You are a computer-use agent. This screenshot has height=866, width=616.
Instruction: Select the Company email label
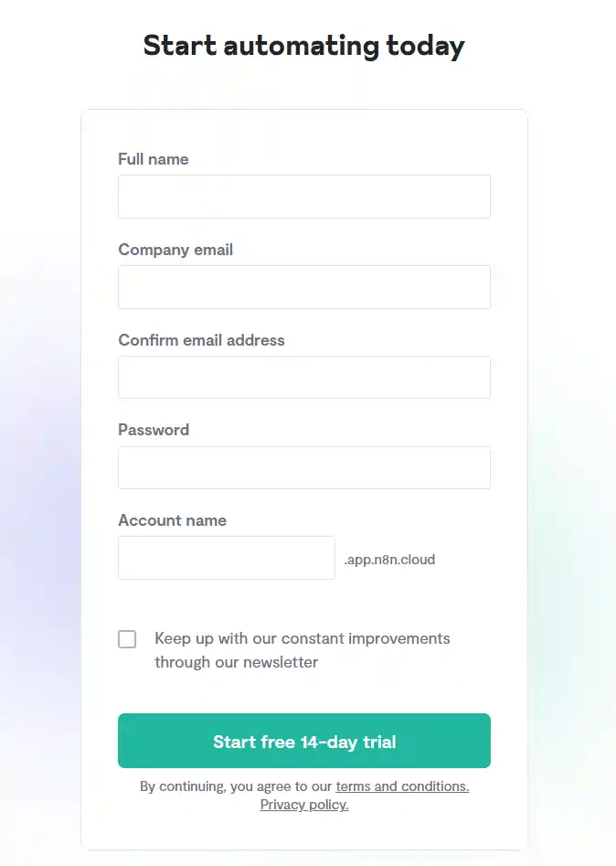[x=175, y=249]
